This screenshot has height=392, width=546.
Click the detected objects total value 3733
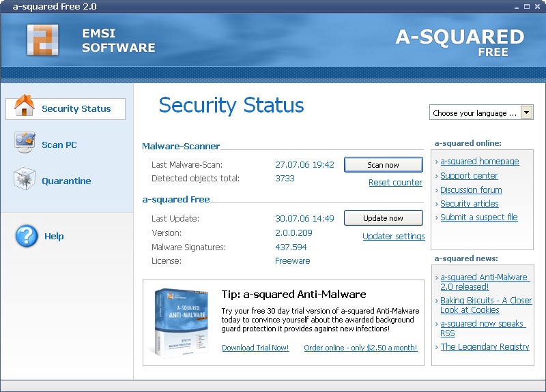(x=285, y=179)
